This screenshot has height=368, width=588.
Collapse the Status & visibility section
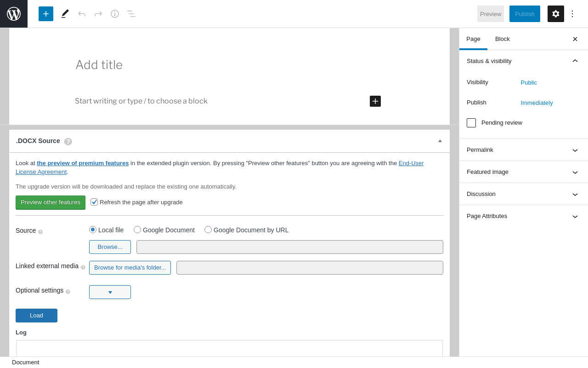(x=524, y=61)
